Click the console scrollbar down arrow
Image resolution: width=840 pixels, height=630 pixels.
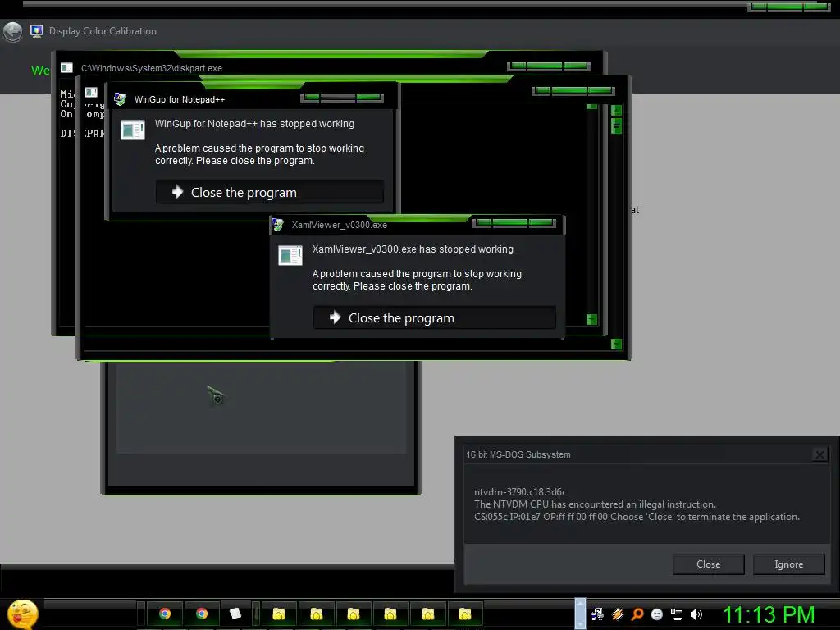(617, 344)
